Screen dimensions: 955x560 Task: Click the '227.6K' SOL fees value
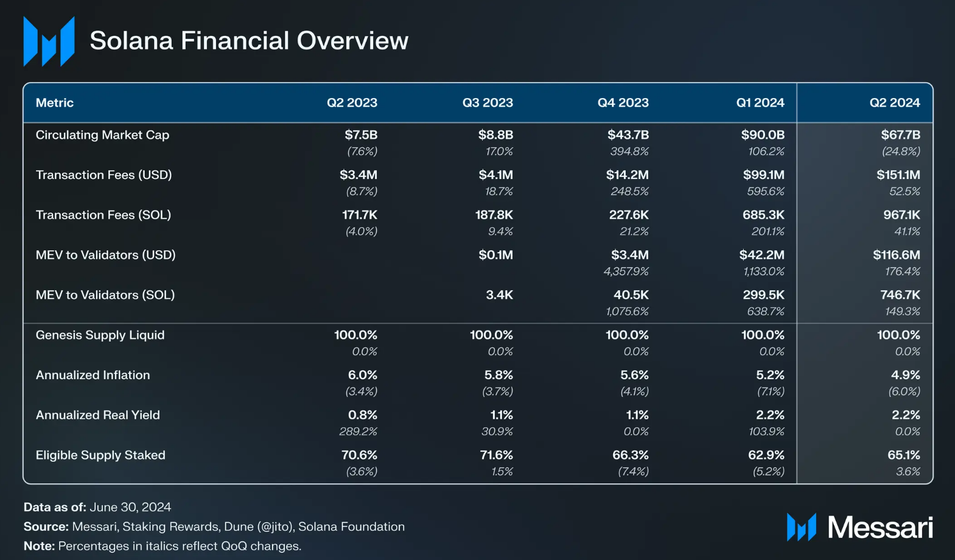point(629,215)
